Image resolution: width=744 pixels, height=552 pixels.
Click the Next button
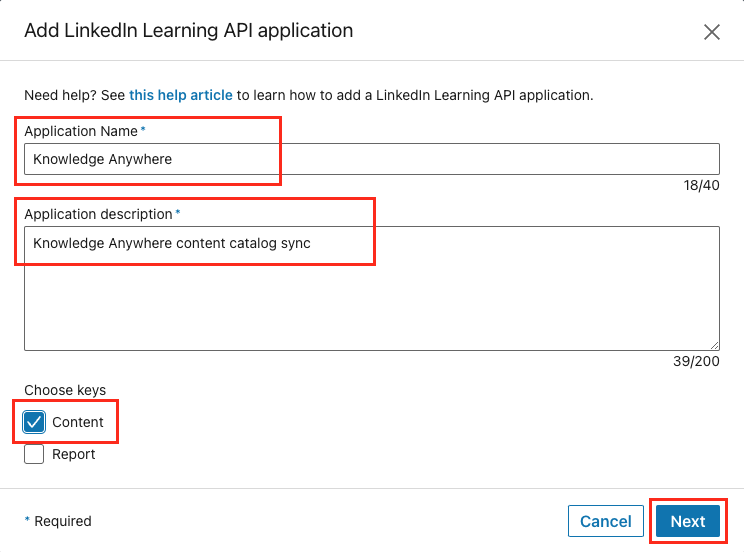(x=688, y=521)
